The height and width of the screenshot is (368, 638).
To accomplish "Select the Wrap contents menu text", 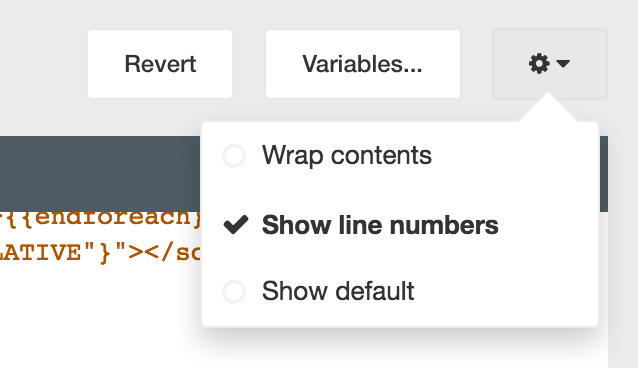I will pyautogui.click(x=347, y=156).
